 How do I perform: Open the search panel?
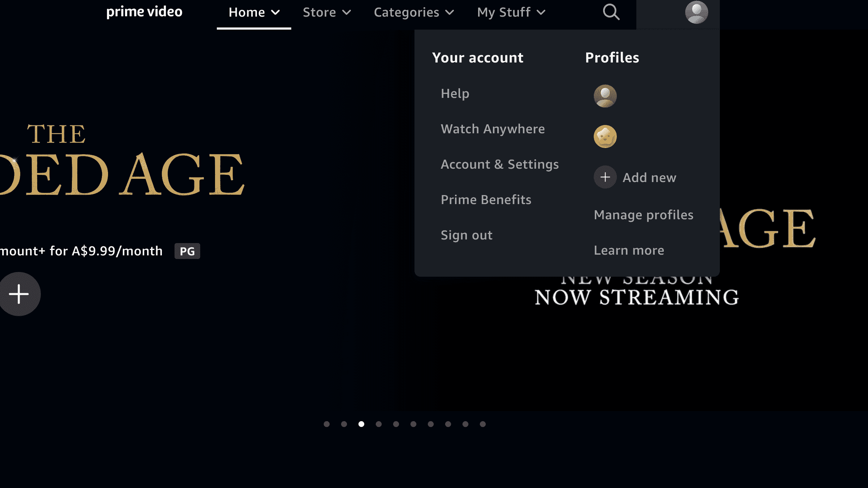pos(611,12)
